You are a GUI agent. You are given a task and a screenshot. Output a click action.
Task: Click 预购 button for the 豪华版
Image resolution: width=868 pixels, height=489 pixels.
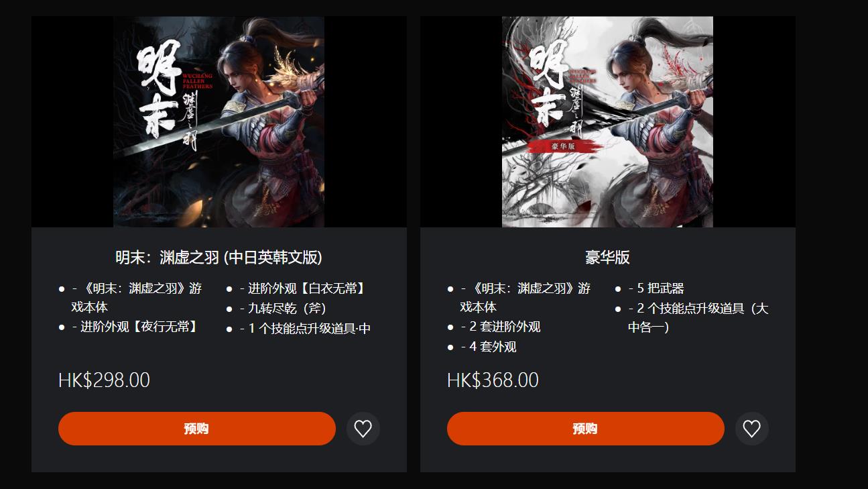pyautogui.click(x=585, y=429)
